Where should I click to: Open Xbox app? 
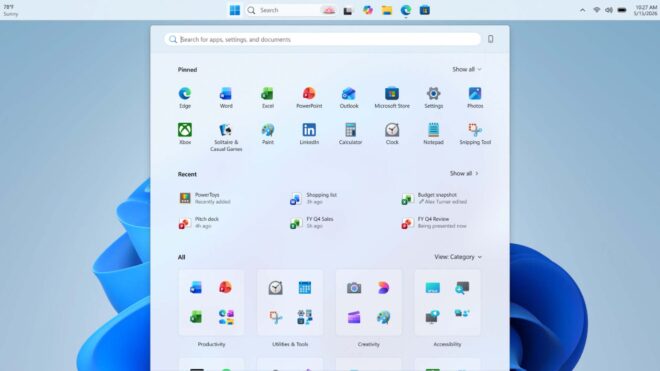click(x=185, y=134)
